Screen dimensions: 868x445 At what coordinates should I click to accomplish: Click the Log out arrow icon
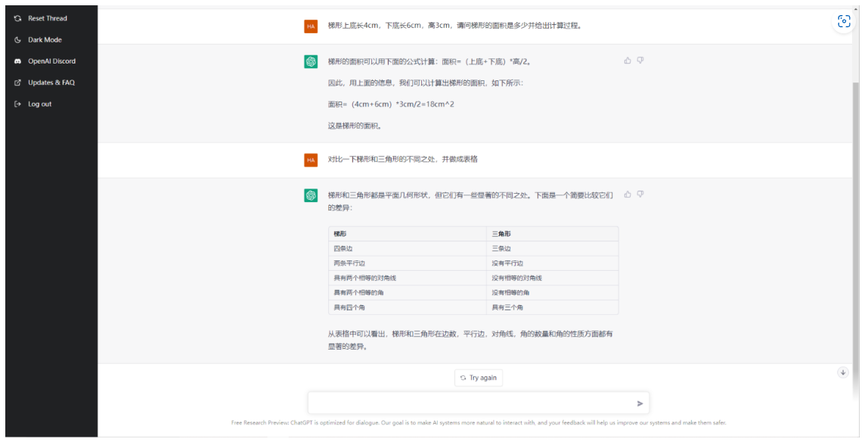(x=17, y=104)
